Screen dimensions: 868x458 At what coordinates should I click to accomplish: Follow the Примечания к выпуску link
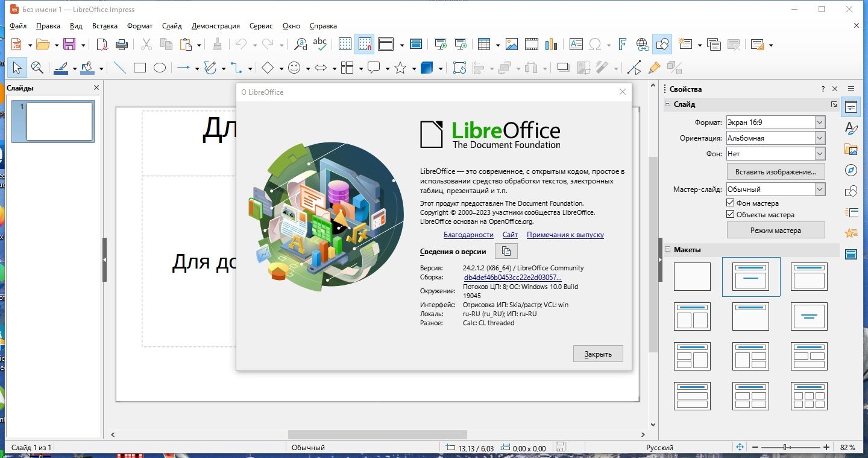[x=565, y=235]
